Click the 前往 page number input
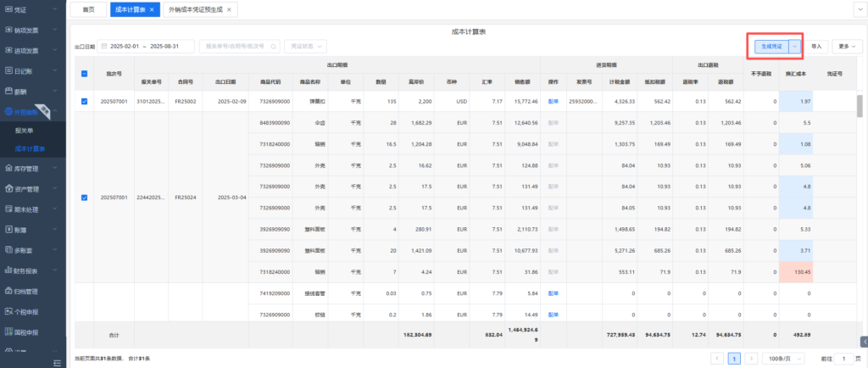Viewport: 868px width, 368px height. coord(843,359)
